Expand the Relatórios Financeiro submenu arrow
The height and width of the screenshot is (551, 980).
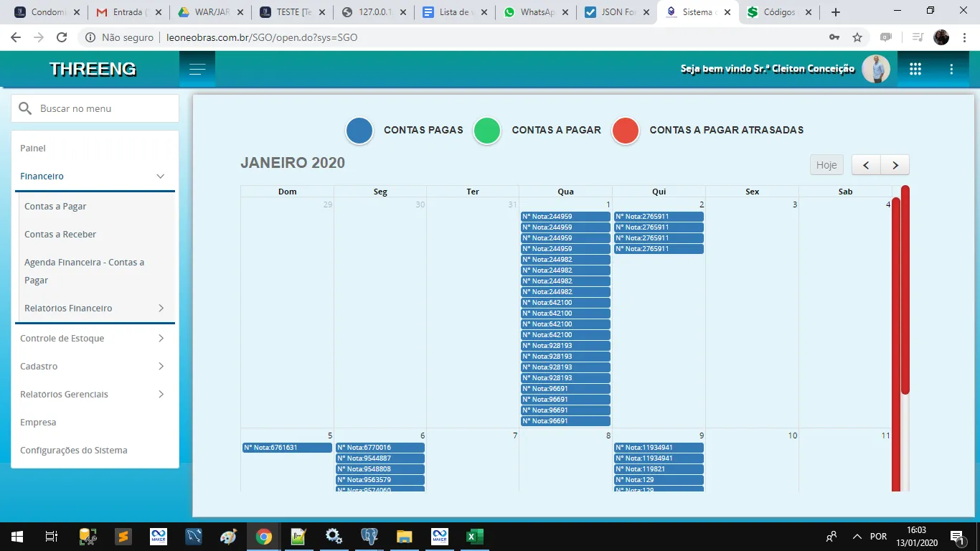click(161, 309)
